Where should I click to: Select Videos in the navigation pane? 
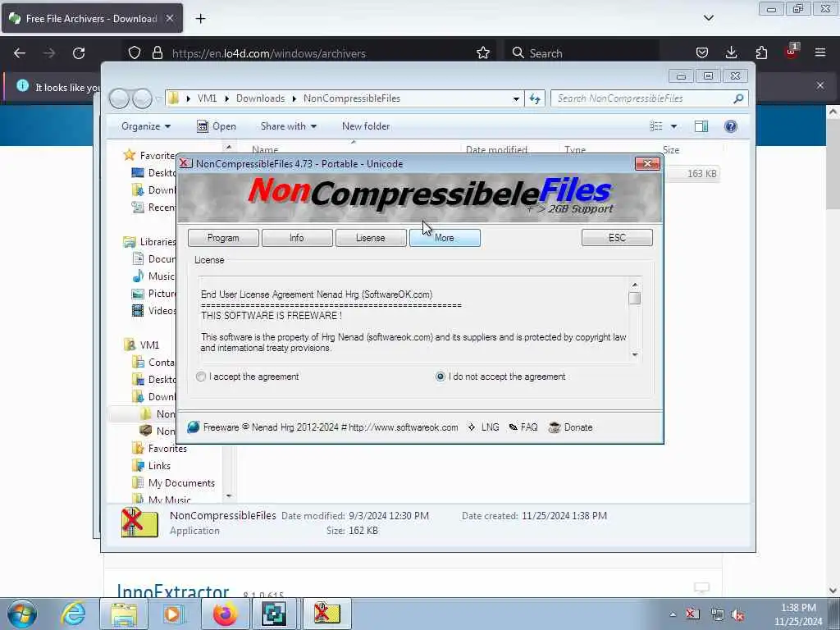point(162,311)
